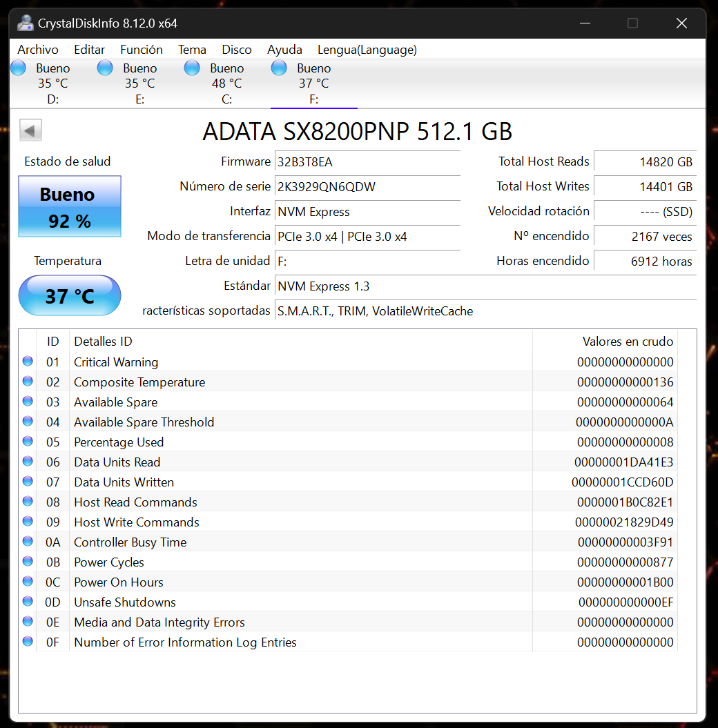The height and width of the screenshot is (728, 718).
Task: Click status orb for Controller Busy Time row
Action: 28,541
